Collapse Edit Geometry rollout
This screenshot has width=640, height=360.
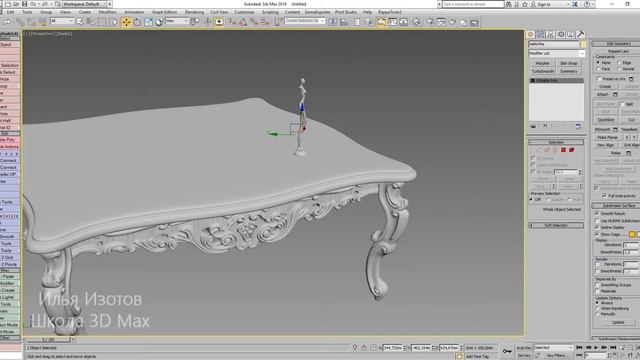click(x=616, y=44)
